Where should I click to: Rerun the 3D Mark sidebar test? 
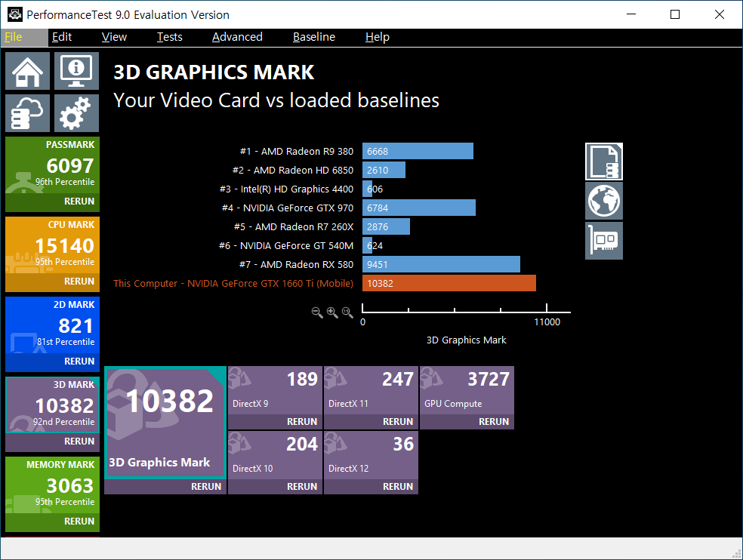(x=53, y=442)
